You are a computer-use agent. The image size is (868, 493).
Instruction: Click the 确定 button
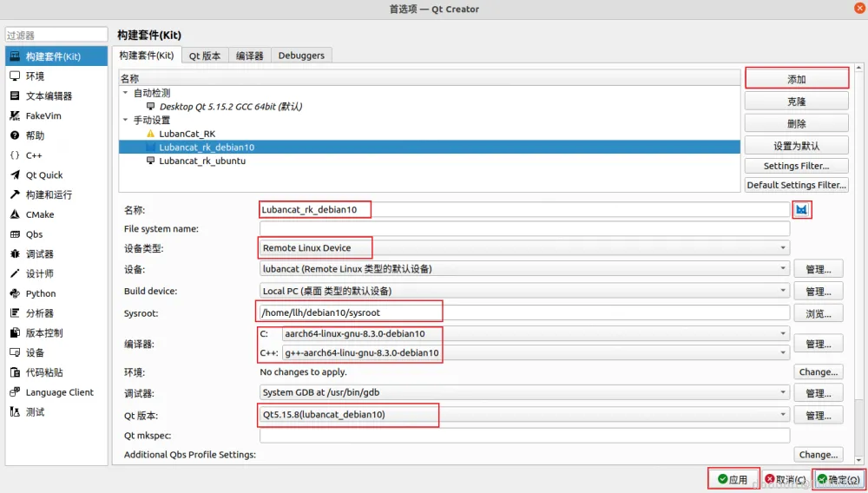click(838, 479)
